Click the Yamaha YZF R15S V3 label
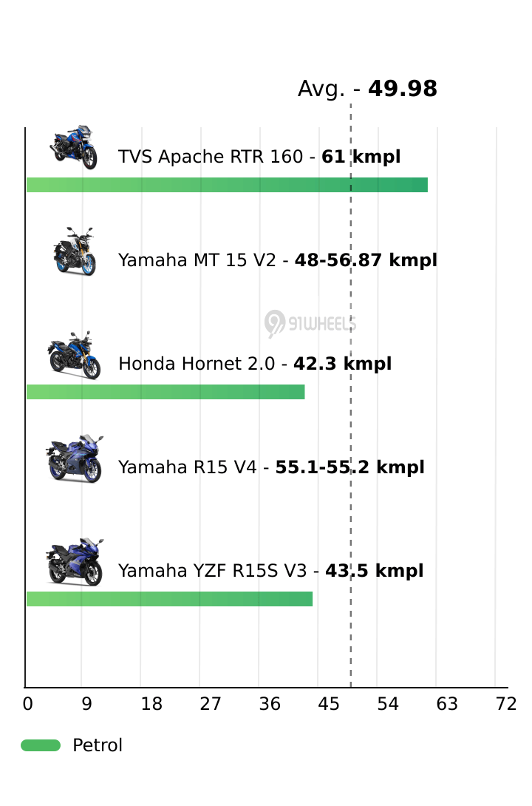532x806 pixels. pos(270,571)
